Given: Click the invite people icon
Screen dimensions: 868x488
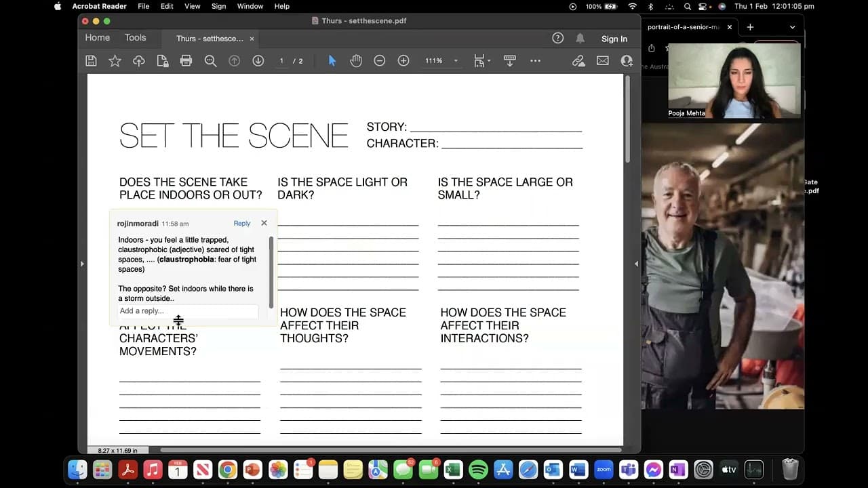Looking at the screenshot, I should point(627,61).
